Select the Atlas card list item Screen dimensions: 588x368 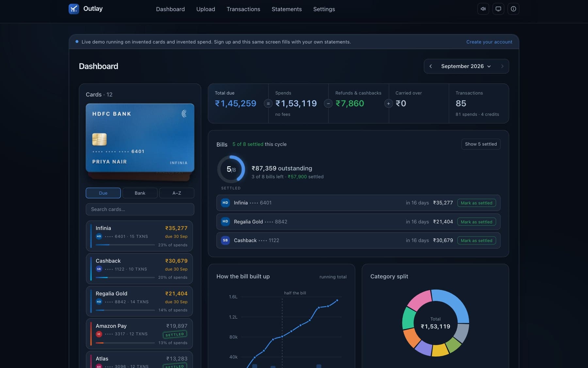139,360
